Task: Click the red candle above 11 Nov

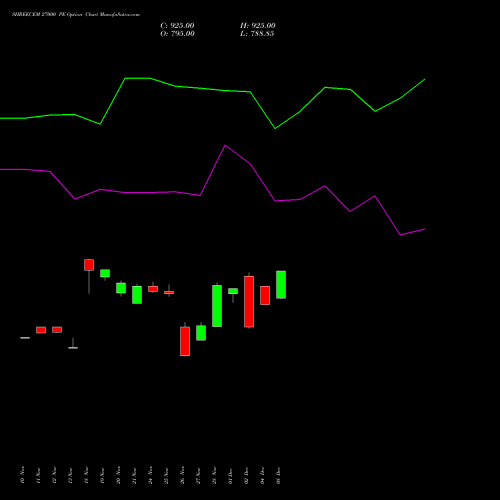Action: click(x=41, y=330)
